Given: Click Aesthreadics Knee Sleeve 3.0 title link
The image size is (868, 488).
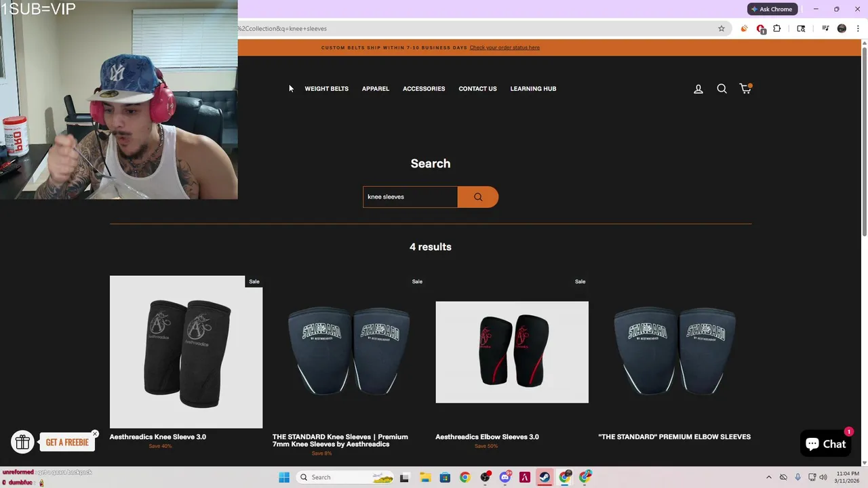Looking at the screenshot, I should 157,436.
